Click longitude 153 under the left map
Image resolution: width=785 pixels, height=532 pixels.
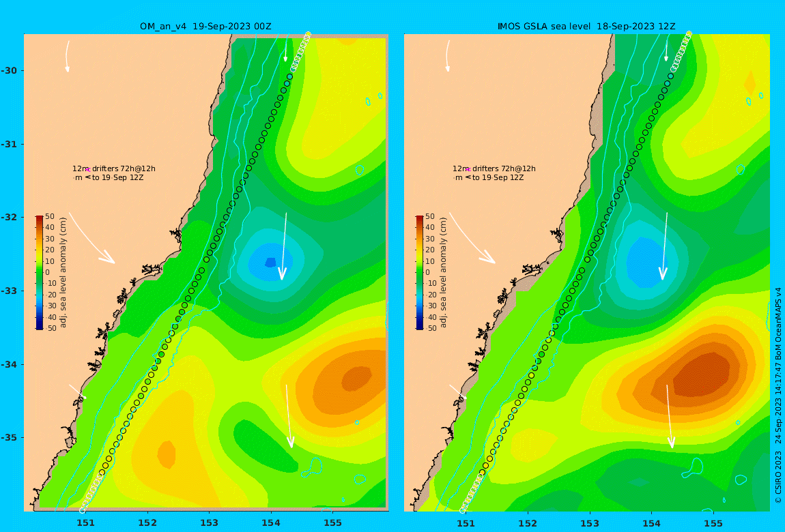click(210, 523)
